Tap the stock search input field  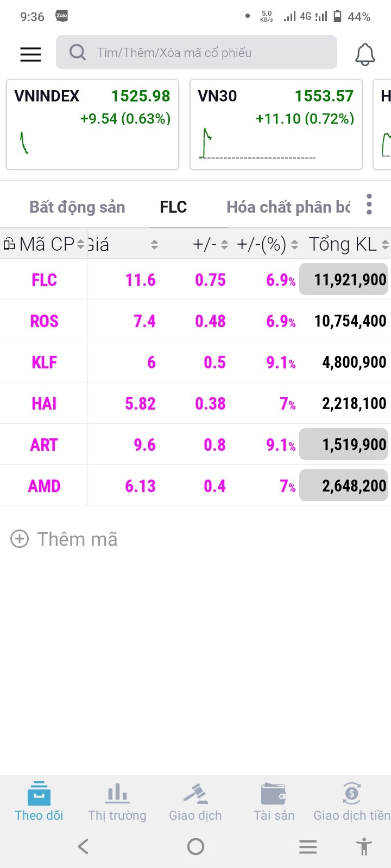coord(206,53)
